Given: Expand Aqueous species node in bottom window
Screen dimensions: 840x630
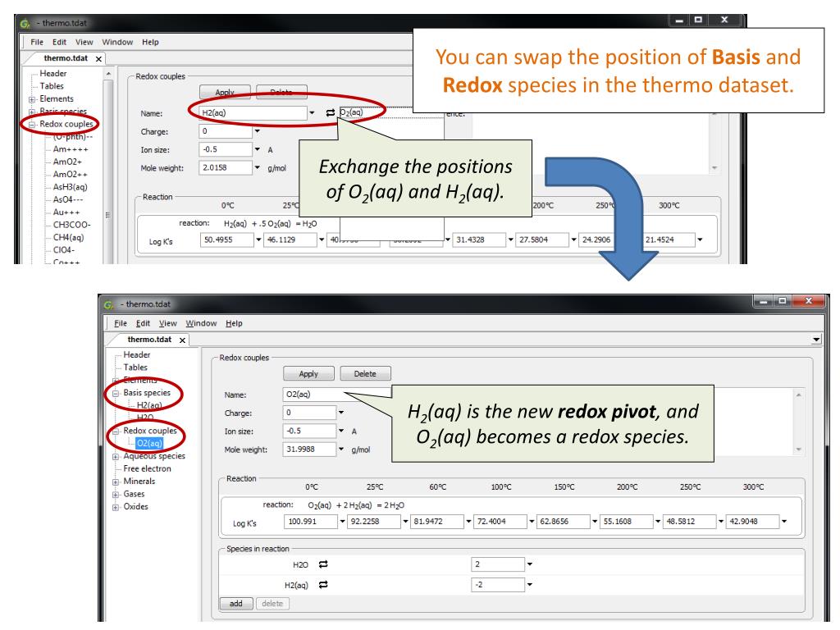Looking at the screenshot, I should [x=116, y=456].
